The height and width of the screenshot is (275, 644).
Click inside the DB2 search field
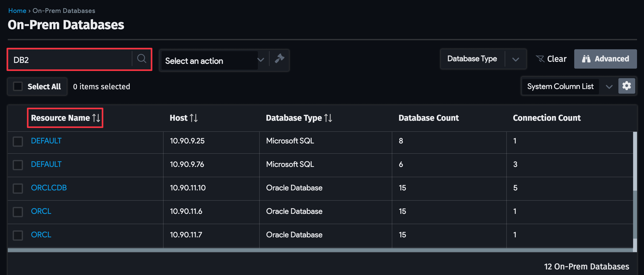click(x=70, y=59)
